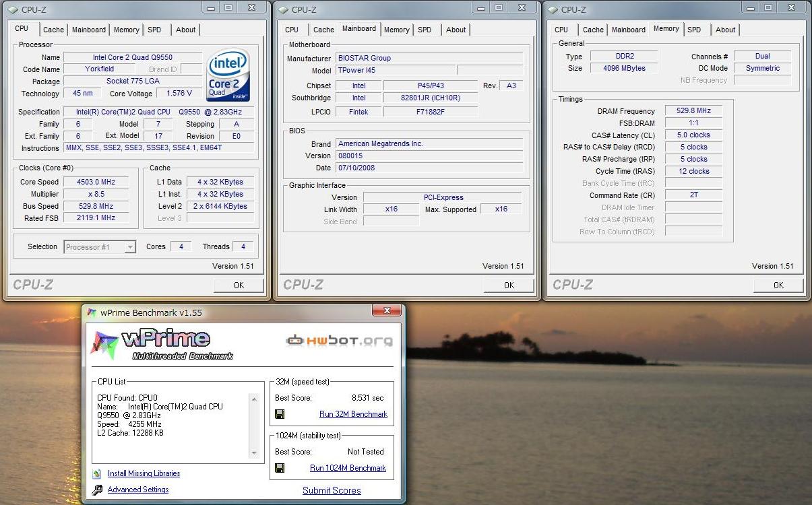Screen dimensions: 812x505
Task: Click the BIOS Brand American Megatrends Inc.
Action: pos(429,144)
